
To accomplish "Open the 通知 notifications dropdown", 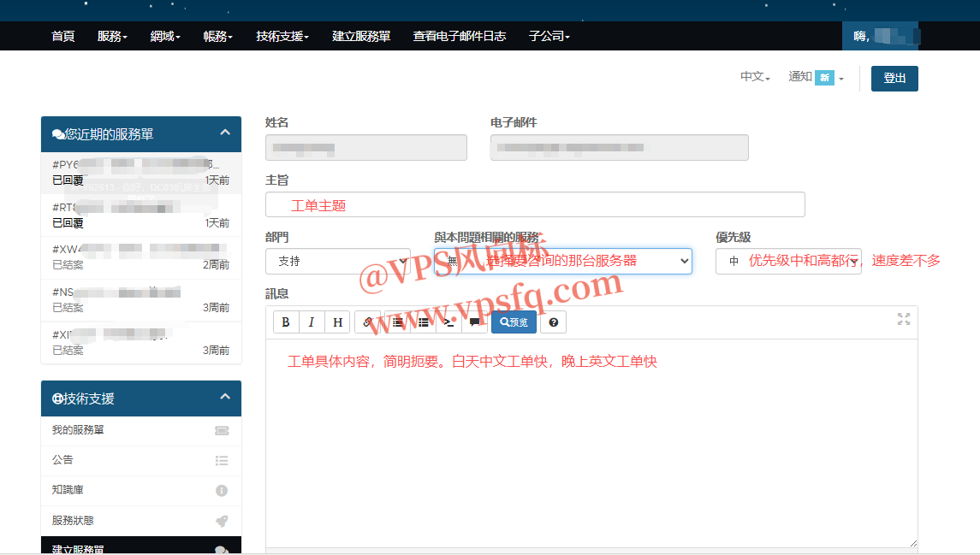I will click(816, 77).
